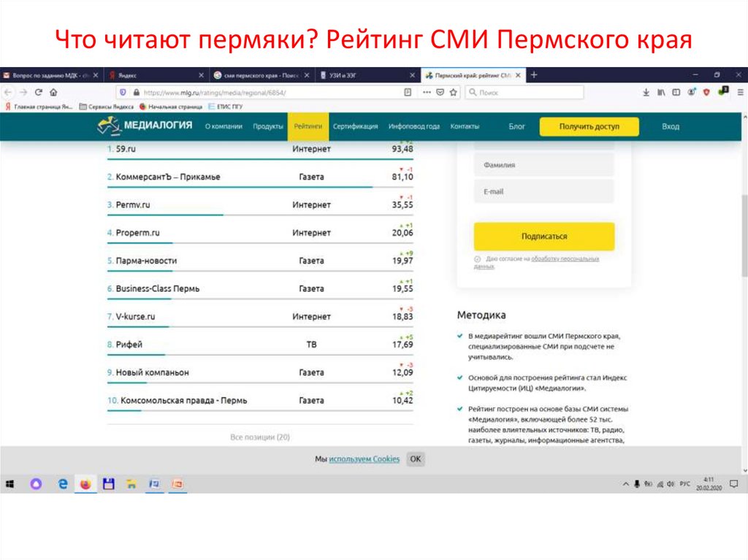This screenshot has width=748, height=560.
Task: Open the 'Блог' link
Action: click(x=516, y=126)
